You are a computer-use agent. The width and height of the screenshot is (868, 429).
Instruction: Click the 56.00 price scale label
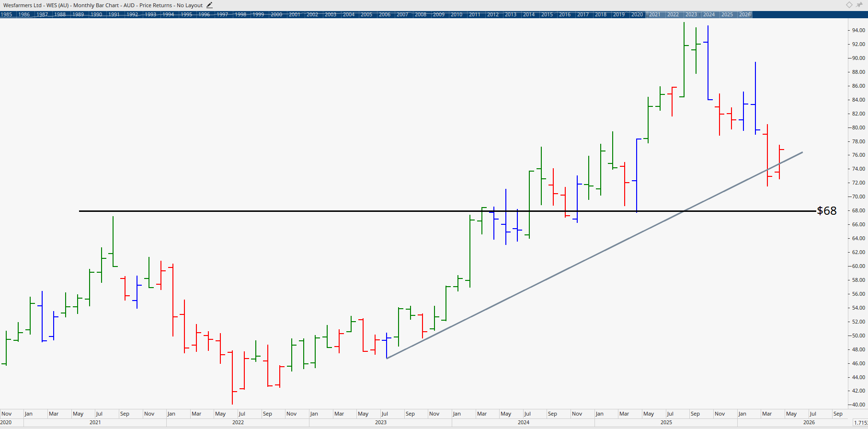coord(858,294)
